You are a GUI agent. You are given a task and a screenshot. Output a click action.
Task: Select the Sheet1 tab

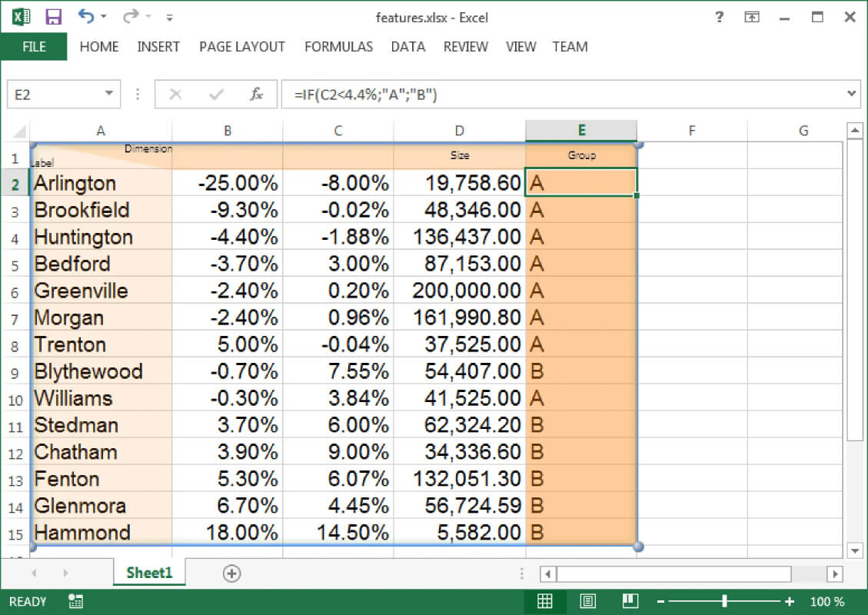click(x=149, y=573)
